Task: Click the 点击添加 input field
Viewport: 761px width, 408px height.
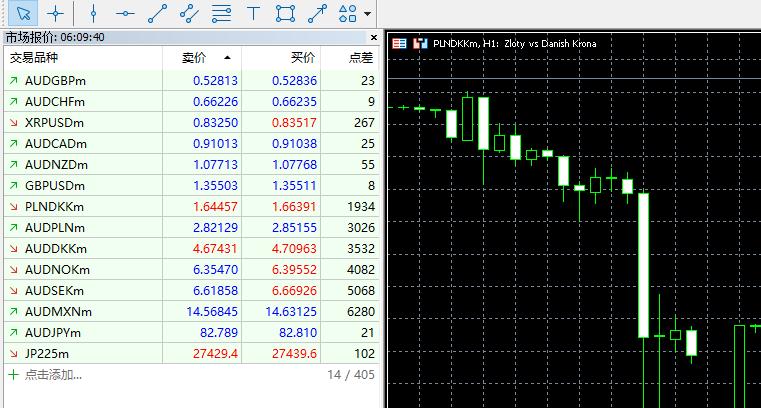Action: (53, 375)
